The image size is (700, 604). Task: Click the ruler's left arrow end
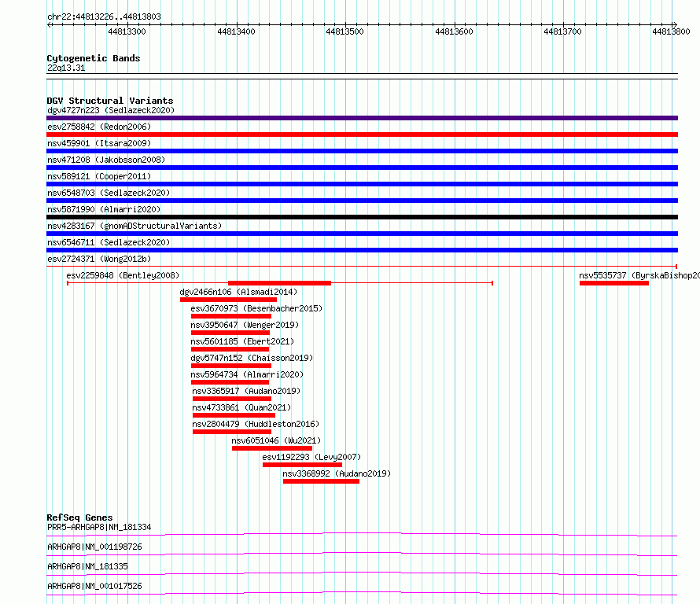[x=49, y=24]
